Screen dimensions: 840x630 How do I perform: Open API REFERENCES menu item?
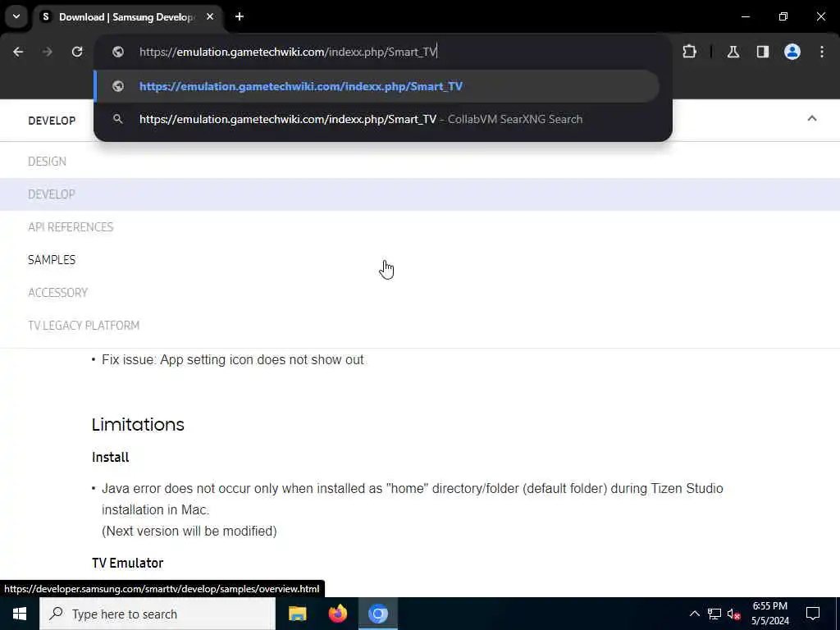coord(71,227)
